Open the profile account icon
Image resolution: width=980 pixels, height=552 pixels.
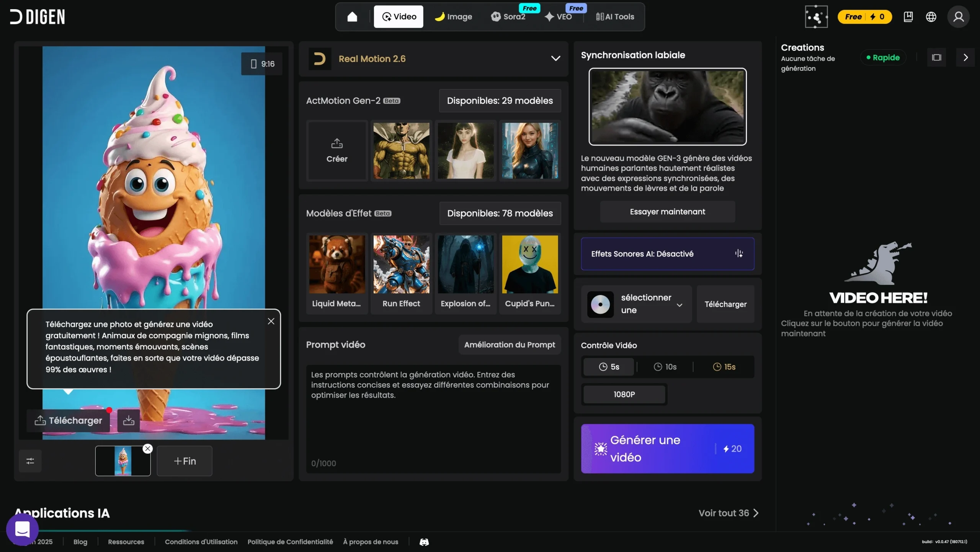(x=959, y=16)
